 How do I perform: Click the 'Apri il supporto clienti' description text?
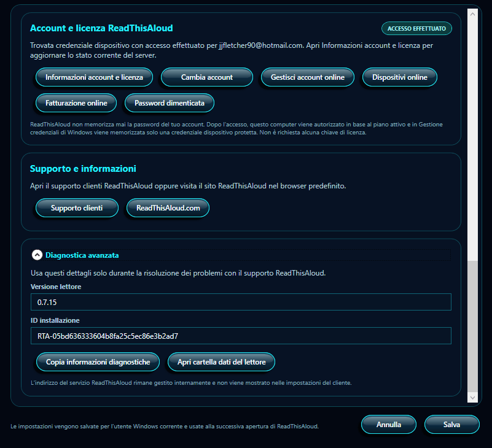[x=188, y=186]
